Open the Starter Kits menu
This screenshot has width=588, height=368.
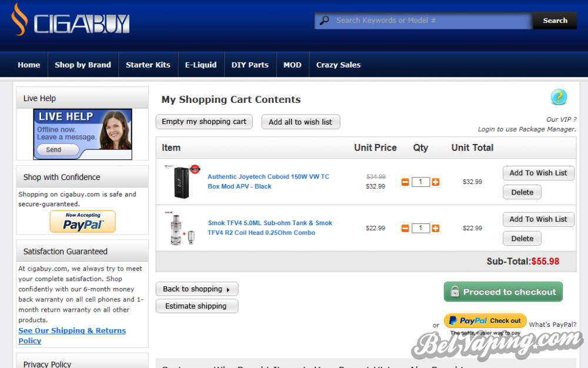(148, 65)
